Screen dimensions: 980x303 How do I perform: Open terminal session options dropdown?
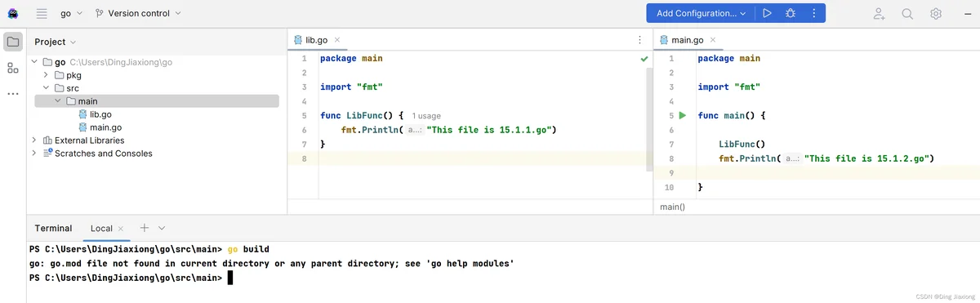tap(162, 229)
